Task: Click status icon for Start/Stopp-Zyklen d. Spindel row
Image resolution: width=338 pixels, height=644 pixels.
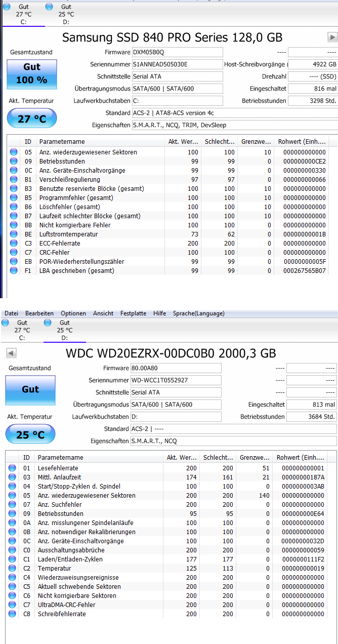Action: point(12,486)
